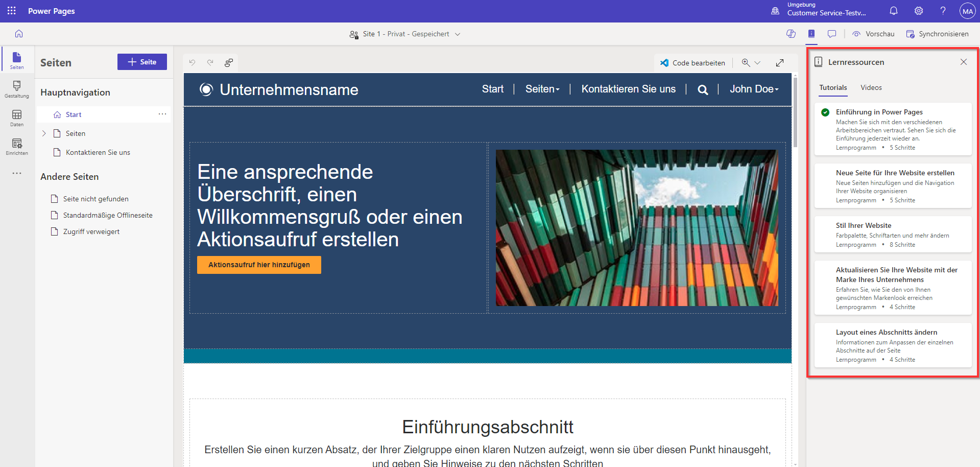Viewport: 980px width, 467px height.
Task: Open the John Doe user menu
Action: tap(754, 89)
